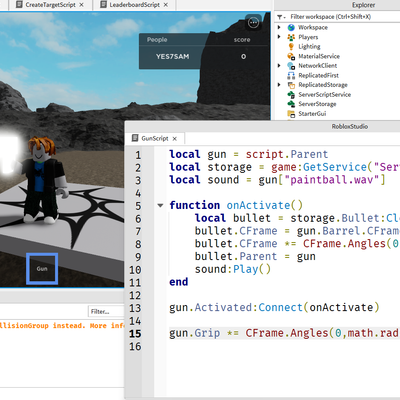Image resolution: width=400 pixels, height=400 pixels.
Task: Click line number 13 in GunScript
Action: (135, 308)
